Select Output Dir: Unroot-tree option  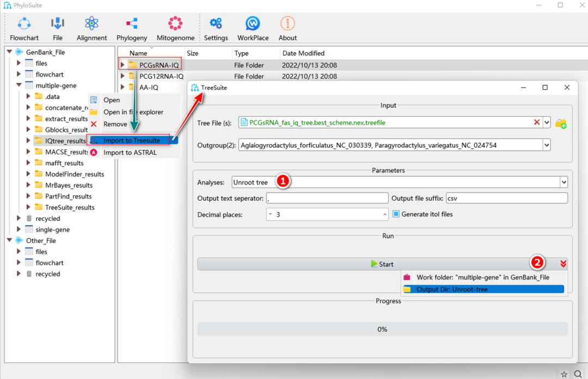pyautogui.click(x=483, y=289)
